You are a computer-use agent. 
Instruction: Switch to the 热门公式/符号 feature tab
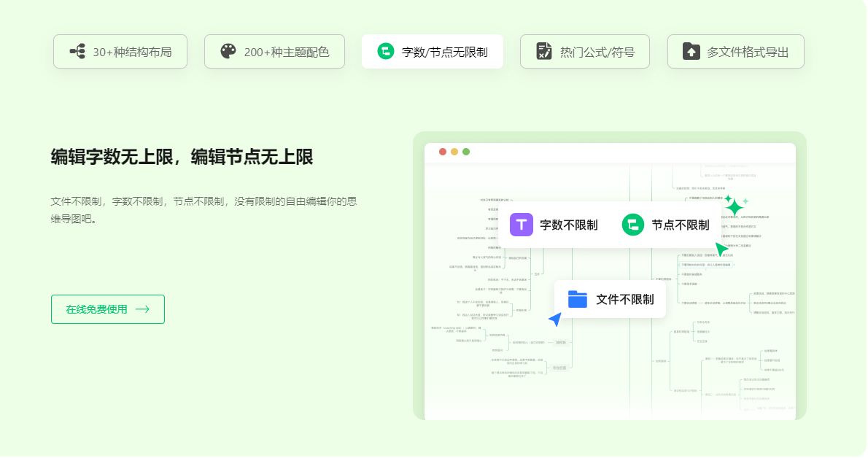(x=585, y=51)
